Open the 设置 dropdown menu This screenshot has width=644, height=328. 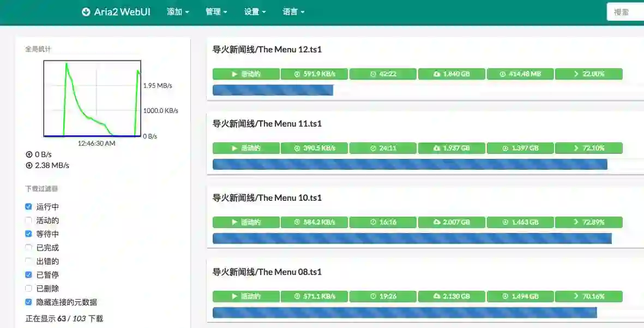pos(255,12)
